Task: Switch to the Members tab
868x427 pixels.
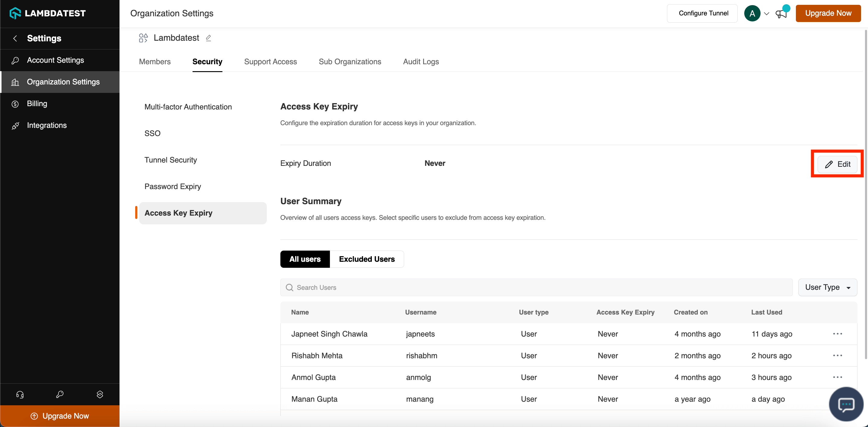Action: (x=155, y=62)
